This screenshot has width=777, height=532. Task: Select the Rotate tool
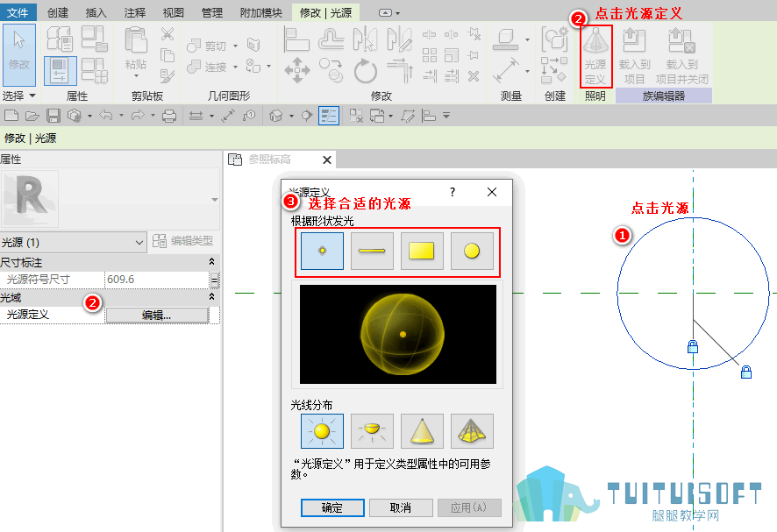click(x=365, y=70)
